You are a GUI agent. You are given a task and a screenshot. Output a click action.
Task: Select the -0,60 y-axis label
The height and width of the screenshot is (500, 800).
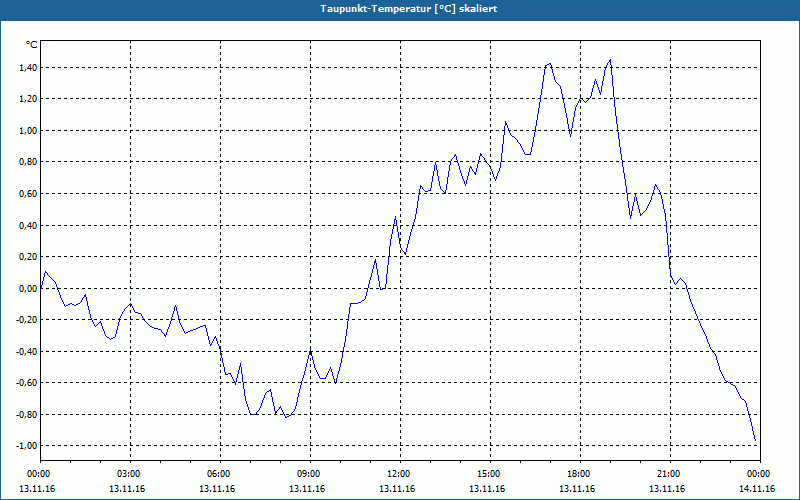tap(27, 383)
